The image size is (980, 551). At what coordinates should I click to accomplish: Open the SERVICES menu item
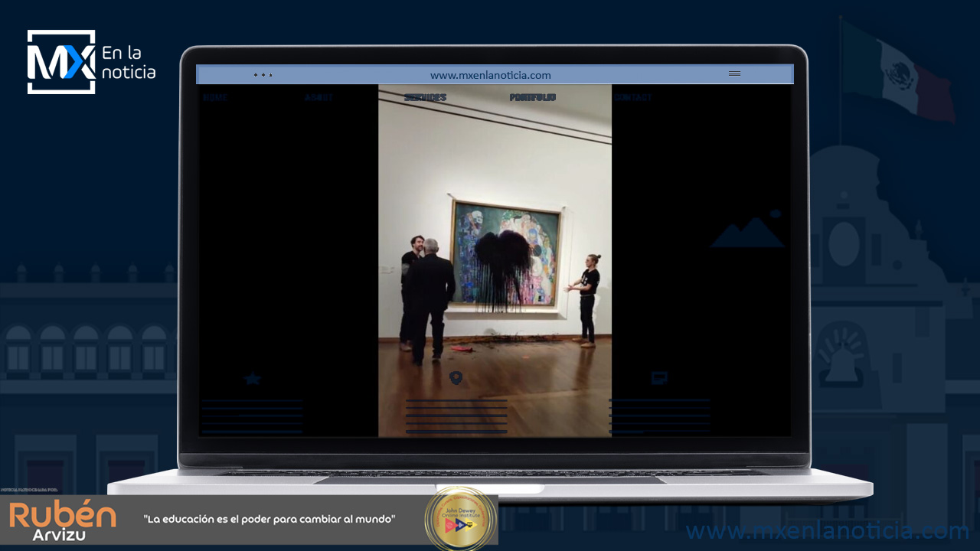pyautogui.click(x=425, y=97)
